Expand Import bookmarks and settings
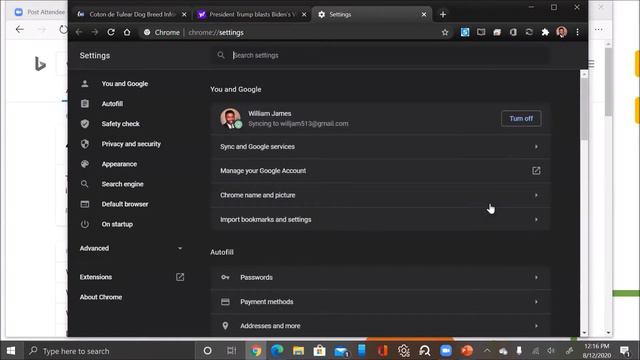Screen dimensions: 640x360 click(x=381, y=220)
